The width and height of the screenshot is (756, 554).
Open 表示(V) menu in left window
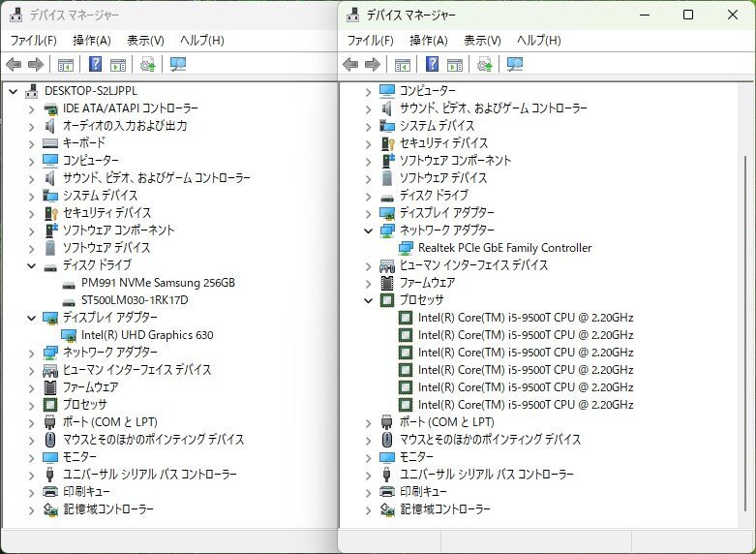coord(145,40)
